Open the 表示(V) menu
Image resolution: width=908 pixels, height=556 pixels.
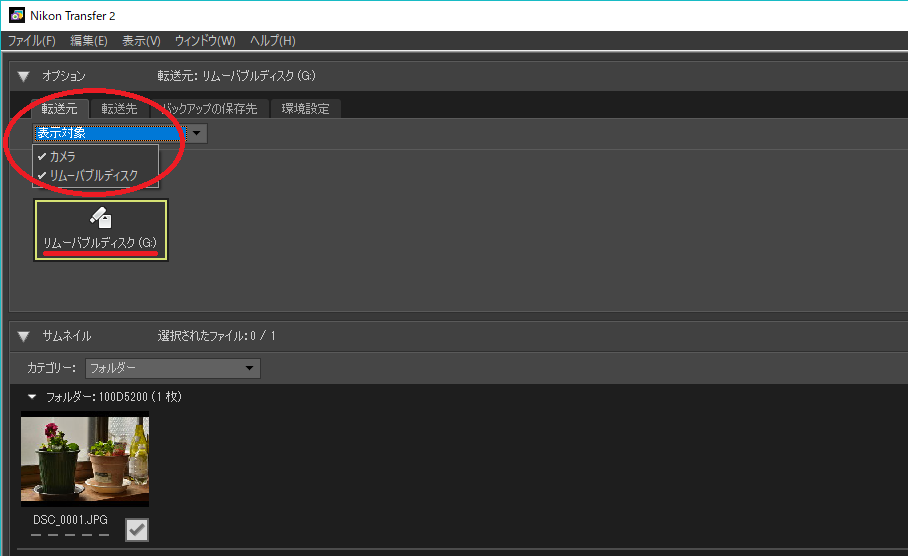point(141,41)
